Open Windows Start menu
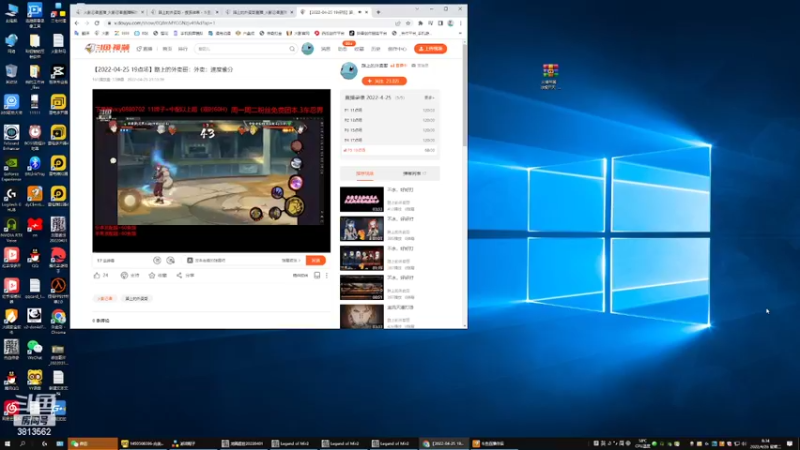 (7, 444)
